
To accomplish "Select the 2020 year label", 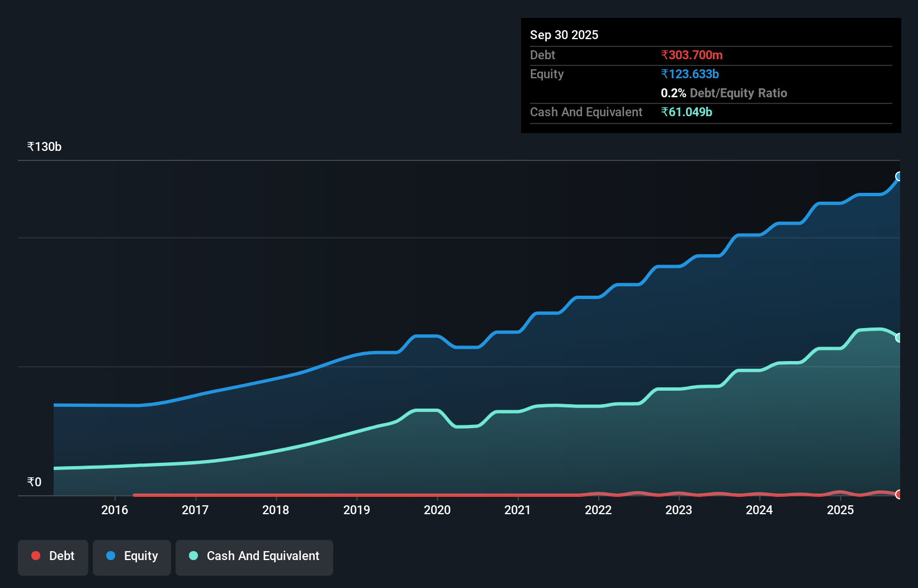I will (x=437, y=510).
